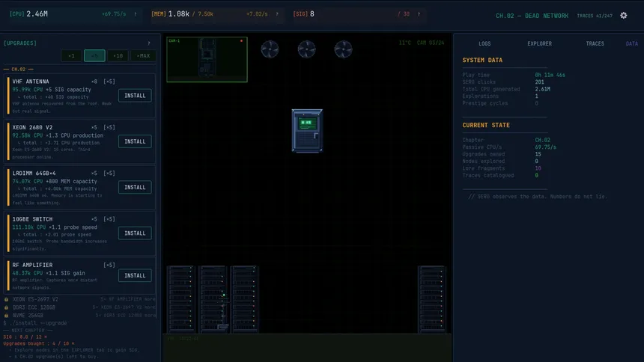Click the UPGRADES panel header

20,43
